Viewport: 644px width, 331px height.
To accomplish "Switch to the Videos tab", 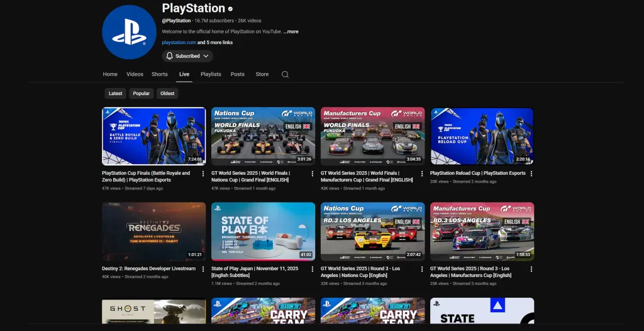I will pos(135,74).
